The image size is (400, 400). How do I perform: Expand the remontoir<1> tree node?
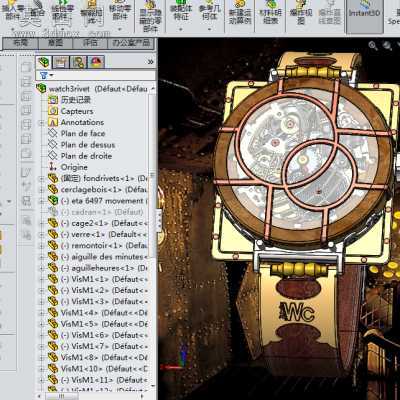pyautogui.click(x=42, y=246)
